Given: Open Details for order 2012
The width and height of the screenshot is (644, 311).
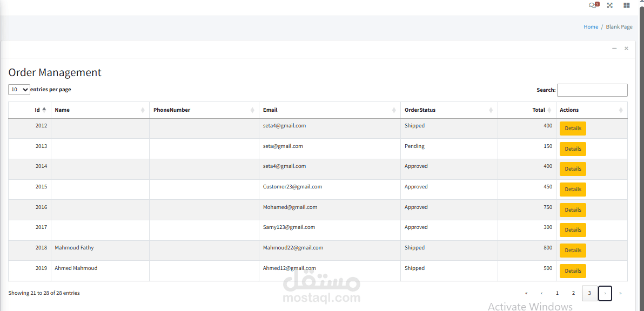Looking at the screenshot, I should pos(573,129).
